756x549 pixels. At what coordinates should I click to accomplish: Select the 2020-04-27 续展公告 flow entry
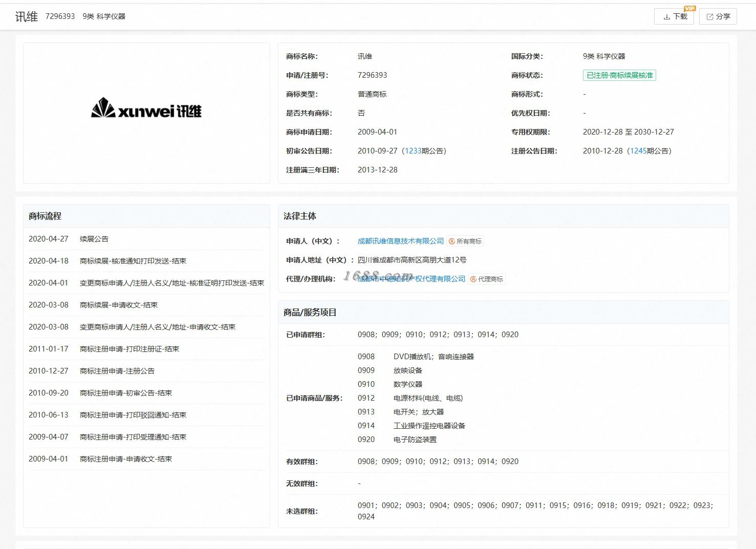pyautogui.click(x=146, y=239)
